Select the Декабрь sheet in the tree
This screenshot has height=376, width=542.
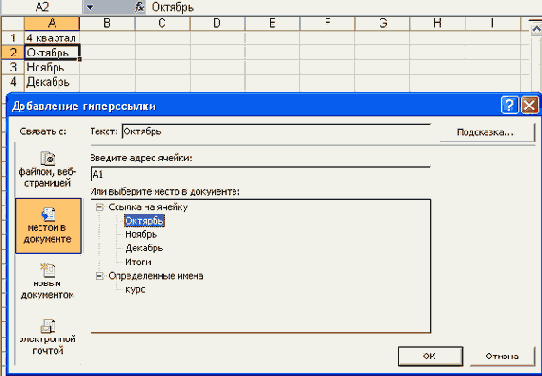(x=144, y=248)
